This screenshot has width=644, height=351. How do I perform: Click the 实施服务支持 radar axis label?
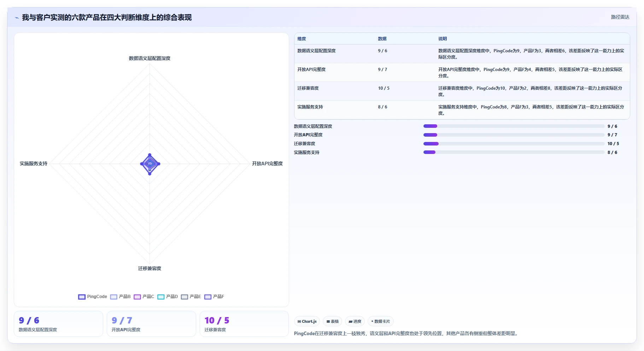click(x=34, y=163)
